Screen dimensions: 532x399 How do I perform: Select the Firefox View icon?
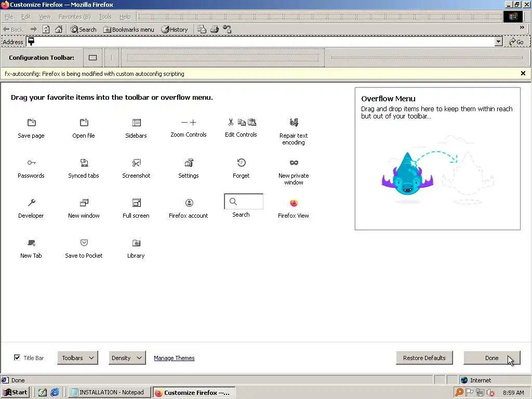294,203
